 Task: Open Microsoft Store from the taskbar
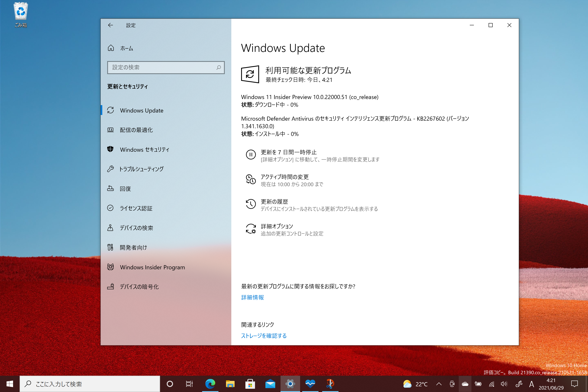250,384
